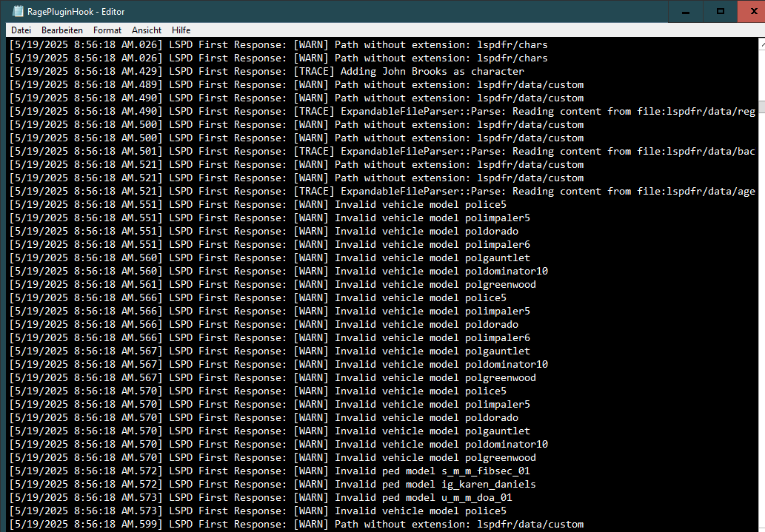This screenshot has height=532, width=765.
Task: Maximize the RagePluginHook Editor window
Action: (x=720, y=12)
